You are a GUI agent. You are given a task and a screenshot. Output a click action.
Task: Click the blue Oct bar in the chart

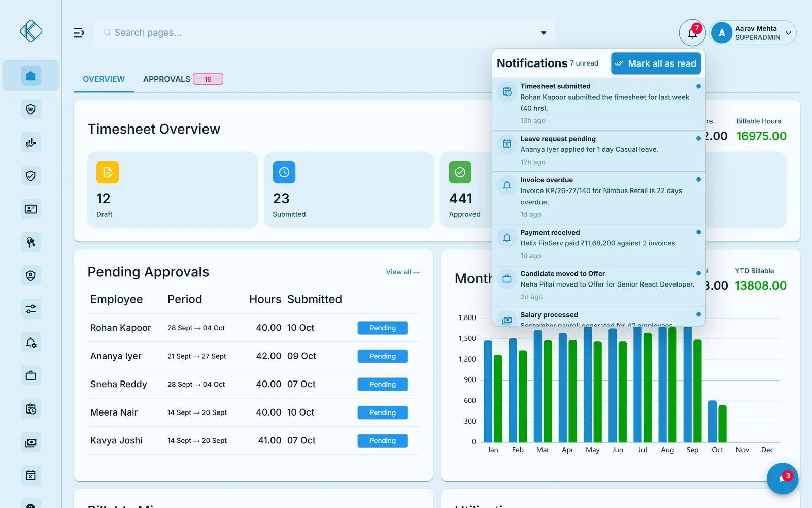[713, 422]
